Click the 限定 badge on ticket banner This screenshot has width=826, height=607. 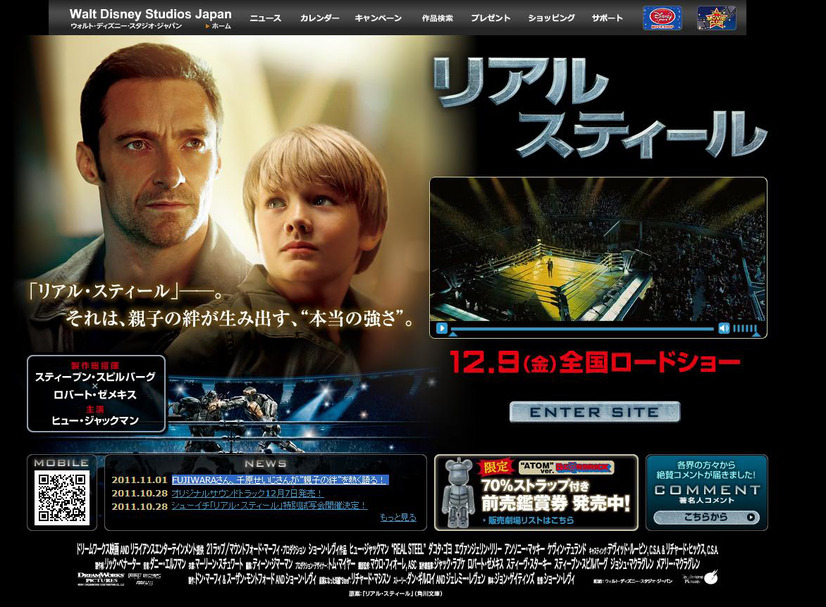[x=496, y=467]
